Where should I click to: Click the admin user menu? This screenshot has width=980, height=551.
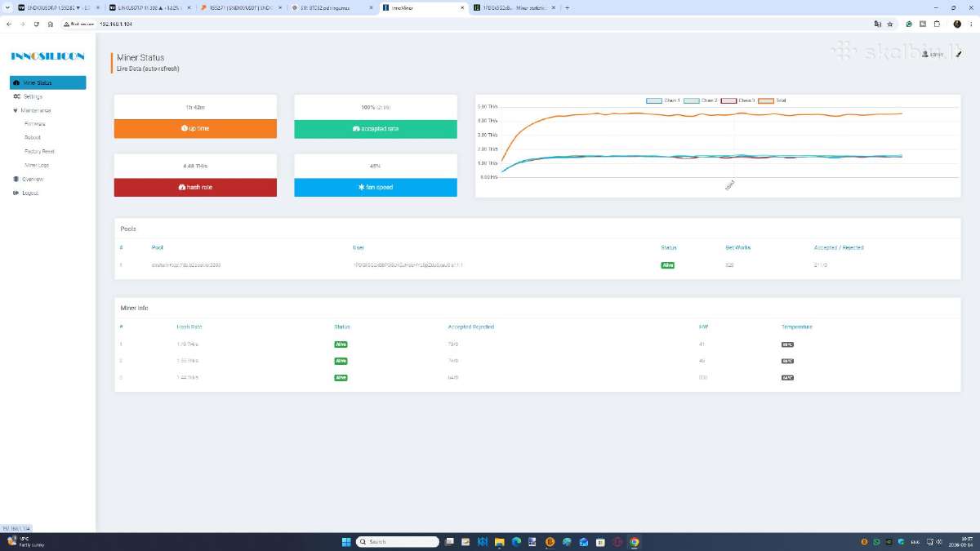(x=933, y=55)
